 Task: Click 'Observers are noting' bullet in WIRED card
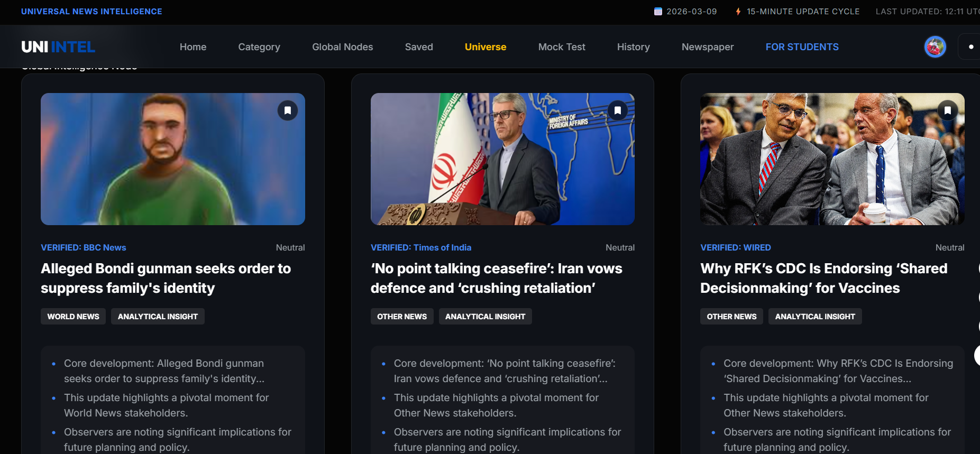tap(837, 440)
